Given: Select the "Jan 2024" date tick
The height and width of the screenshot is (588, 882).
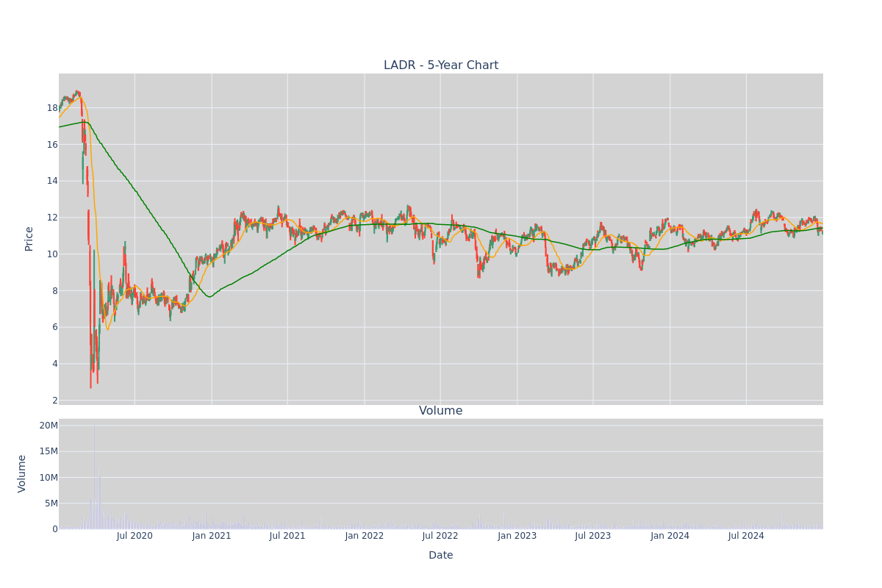Looking at the screenshot, I should point(670,536).
